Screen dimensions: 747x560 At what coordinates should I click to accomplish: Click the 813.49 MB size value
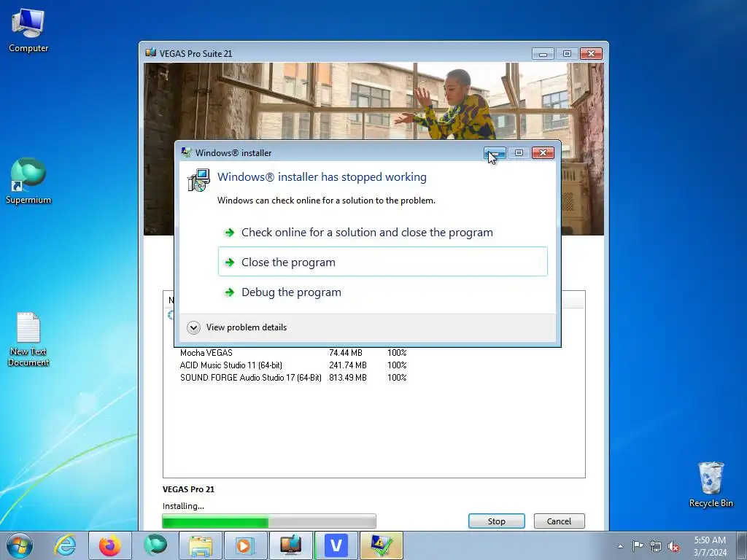click(x=348, y=378)
